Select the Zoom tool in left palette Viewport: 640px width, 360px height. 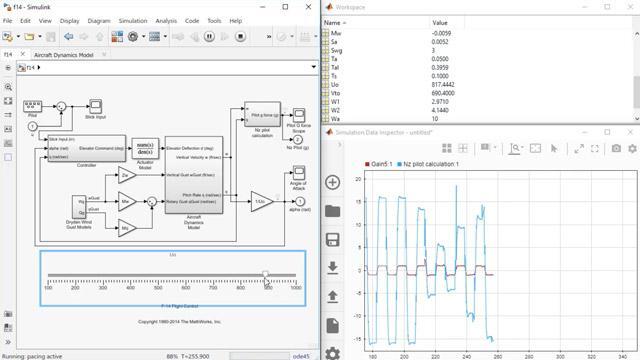8,87
